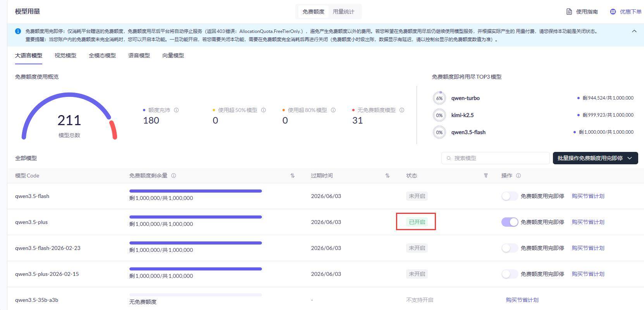Click 购买节省计划 for qwen3.5-35b-a3b
This screenshot has height=310, width=644.
522,300
